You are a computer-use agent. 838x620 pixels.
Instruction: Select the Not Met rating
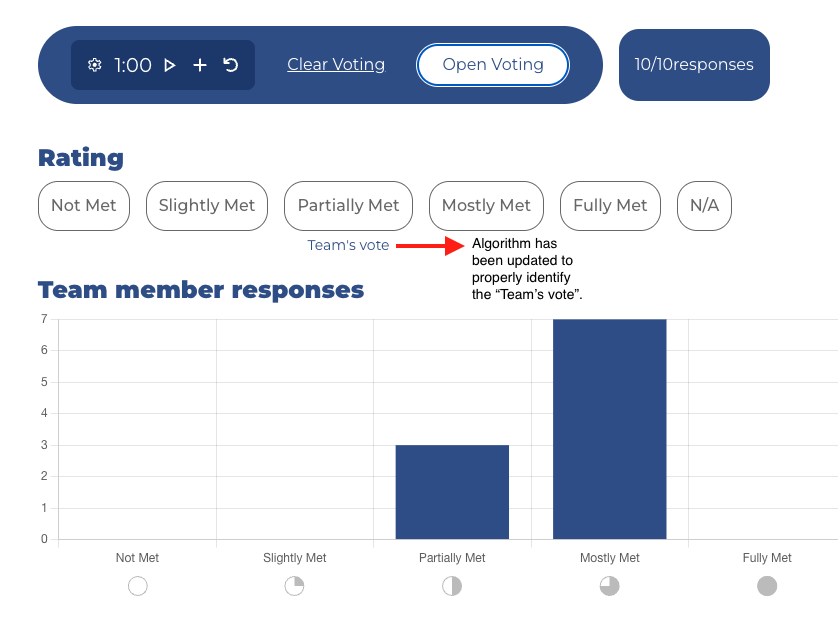[84, 206]
